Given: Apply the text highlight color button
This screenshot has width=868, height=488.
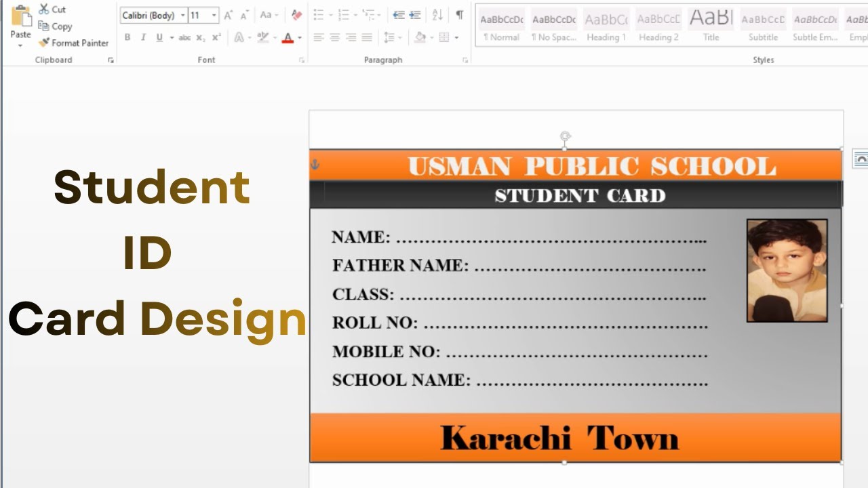Looking at the screenshot, I should click(x=263, y=38).
